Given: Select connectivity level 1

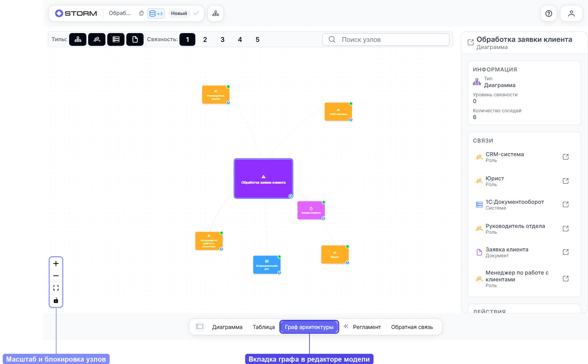Looking at the screenshot, I should pos(187,39).
